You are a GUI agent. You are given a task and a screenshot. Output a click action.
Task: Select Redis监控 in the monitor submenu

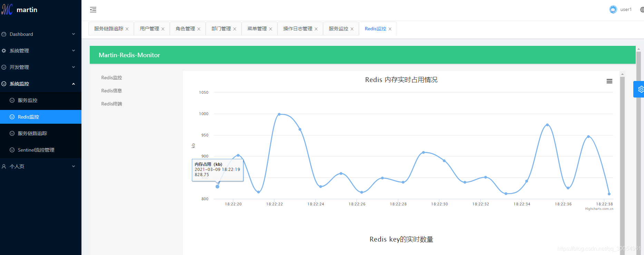[x=111, y=78]
